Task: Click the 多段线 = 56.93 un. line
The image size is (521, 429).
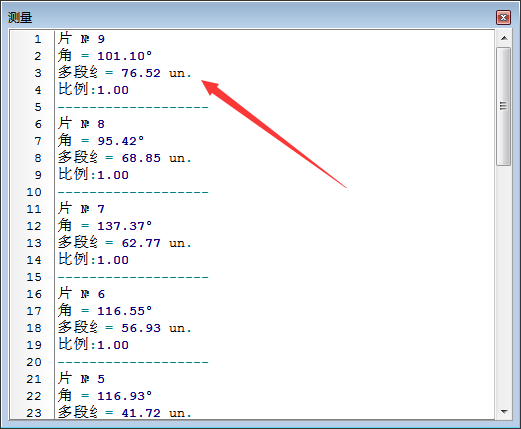Action: (125, 328)
